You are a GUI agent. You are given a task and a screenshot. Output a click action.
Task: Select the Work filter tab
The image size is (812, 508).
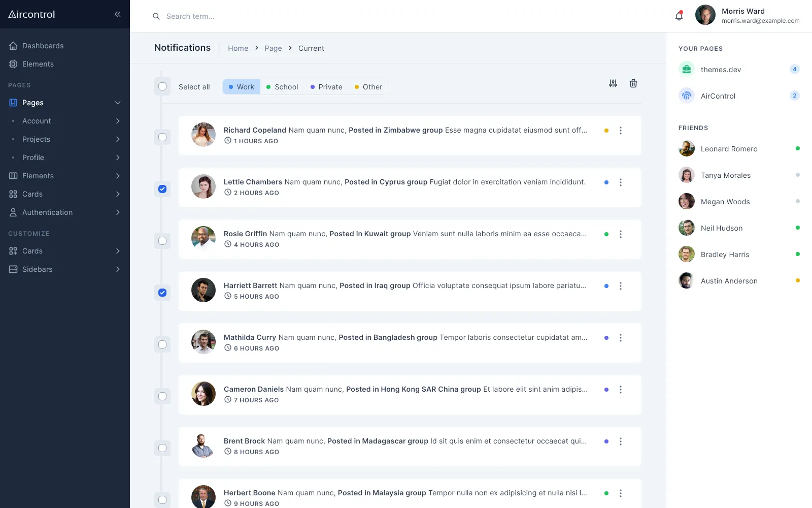pyautogui.click(x=242, y=87)
